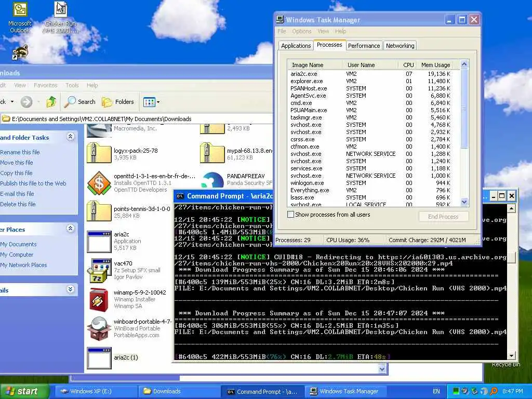Open Task Manager Options menu

pyautogui.click(x=302, y=31)
